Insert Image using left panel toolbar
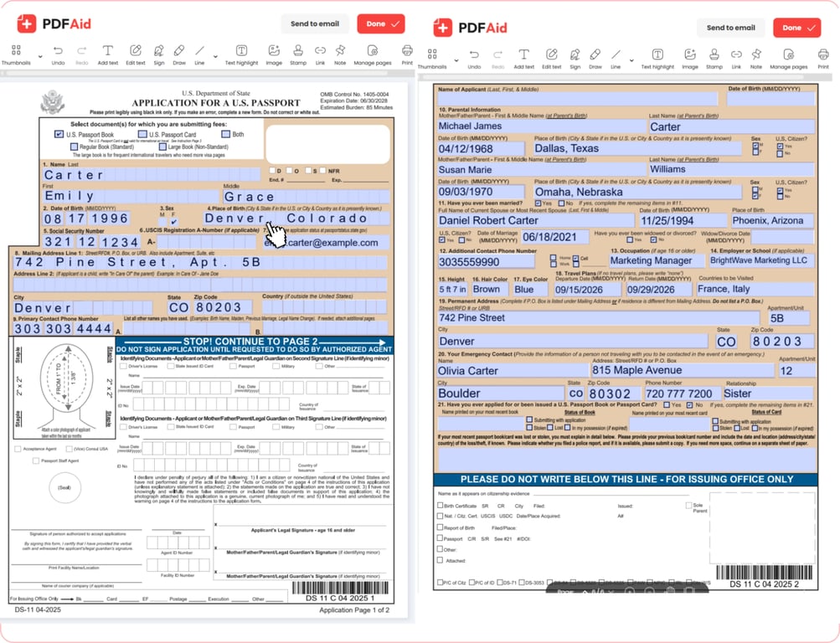The width and height of the screenshot is (840, 643). coord(274,55)
